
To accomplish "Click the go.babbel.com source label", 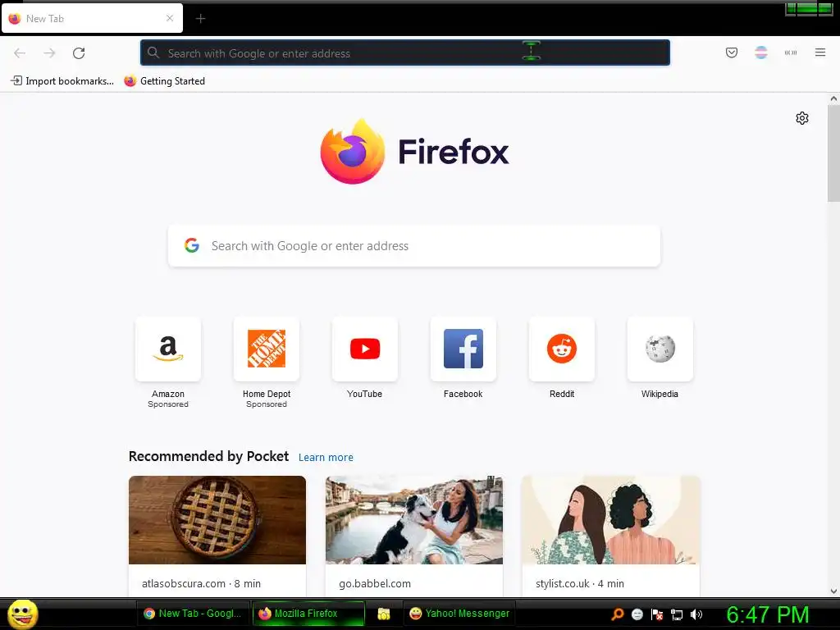I will (x=374, y=583).
